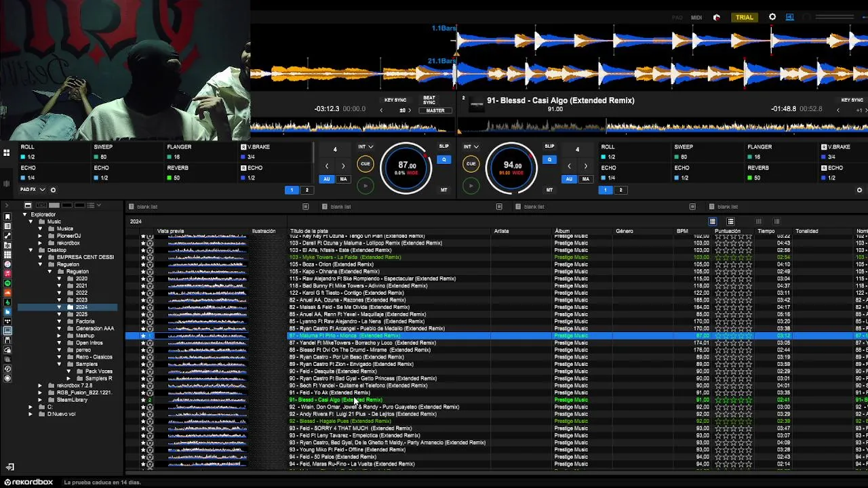The height and width of the screenshot is (488, 868).
Task: Sort by Tiempo column header
Action: click(x=766, y=231)
